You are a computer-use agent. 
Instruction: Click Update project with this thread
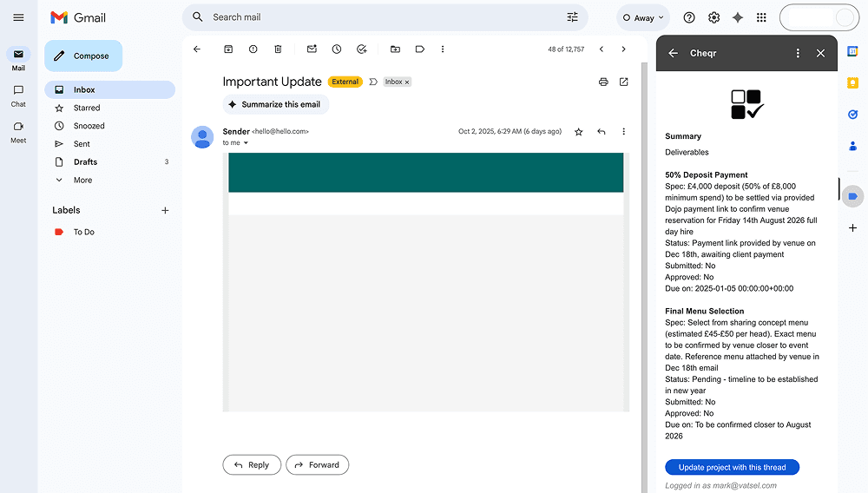tap(732, 467)
